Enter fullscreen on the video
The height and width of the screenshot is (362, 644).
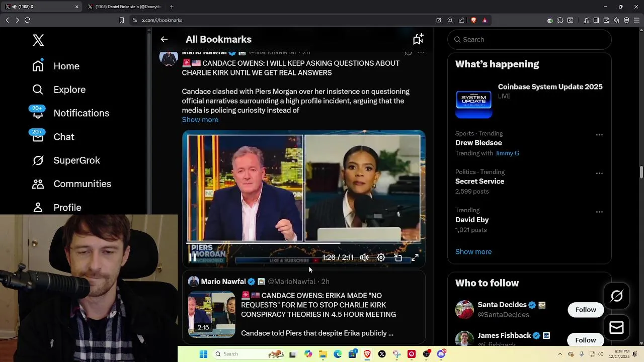[x=415, y=257]
